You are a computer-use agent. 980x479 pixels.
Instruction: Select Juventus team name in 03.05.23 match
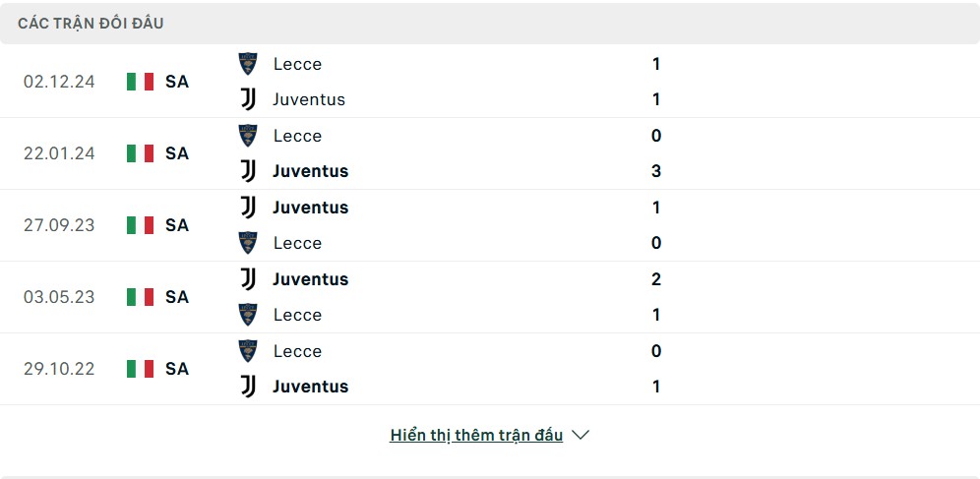311,279
